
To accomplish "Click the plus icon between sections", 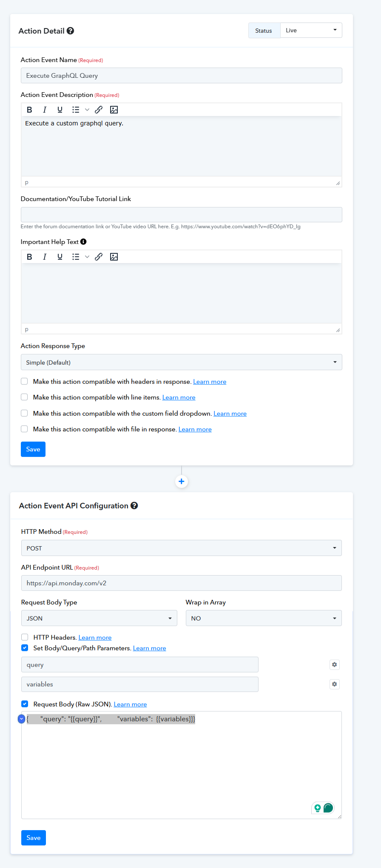I will pyautogui.click(x=182, y=482).
